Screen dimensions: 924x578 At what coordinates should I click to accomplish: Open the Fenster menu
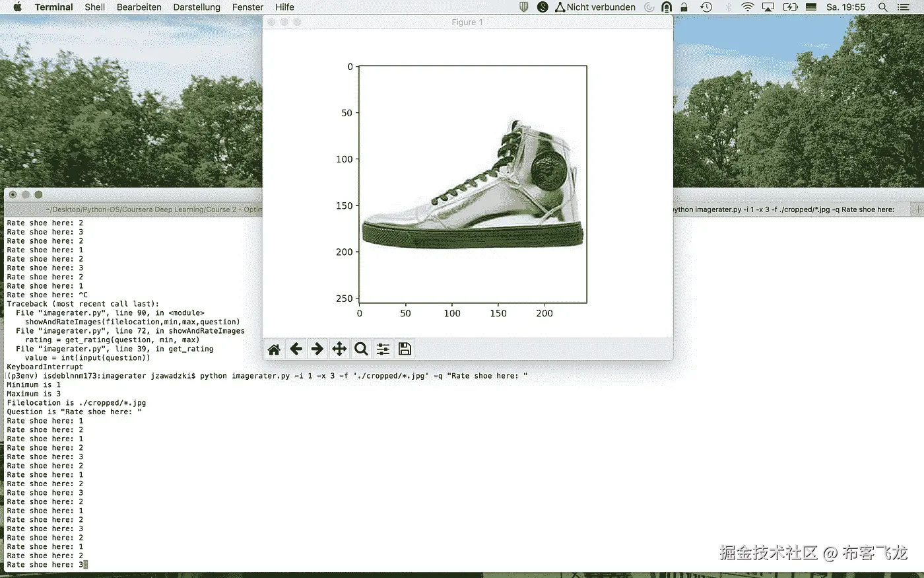248,7
